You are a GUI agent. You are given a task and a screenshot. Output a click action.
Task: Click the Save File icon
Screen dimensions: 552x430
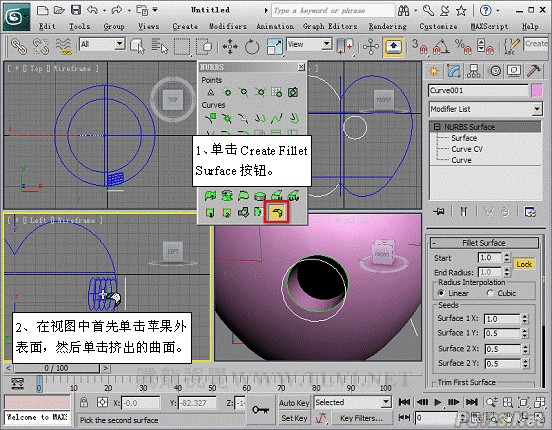point(76,10)
